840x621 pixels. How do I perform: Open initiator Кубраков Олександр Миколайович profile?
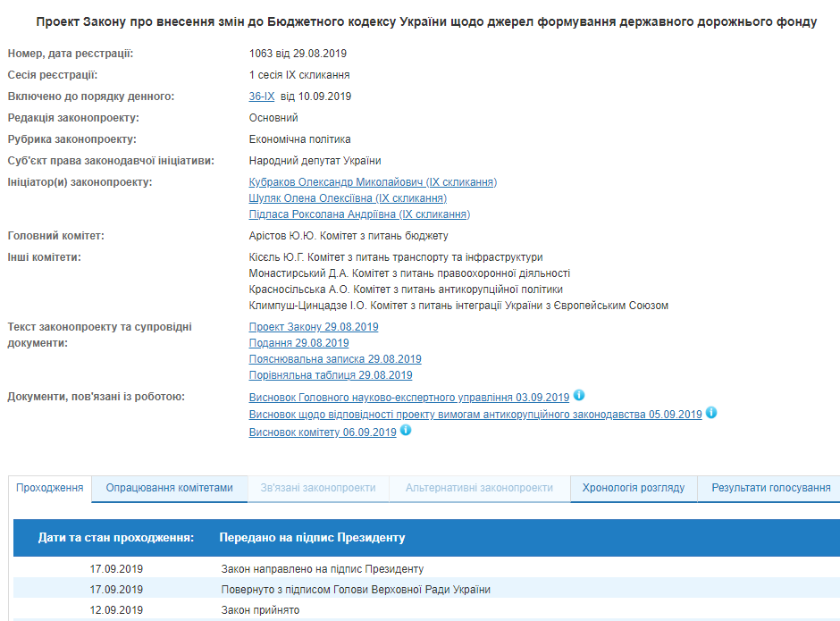pos(373,182)
